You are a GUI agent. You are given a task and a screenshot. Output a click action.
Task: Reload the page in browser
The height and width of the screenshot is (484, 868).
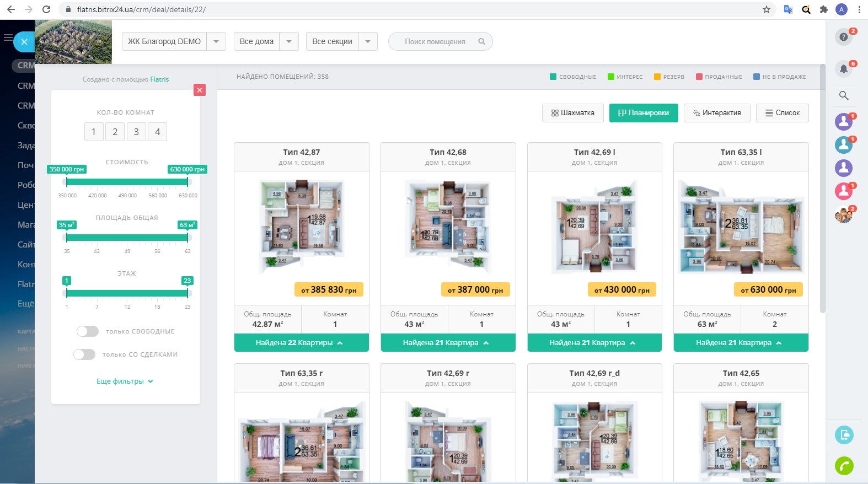[x=46, y=9]
